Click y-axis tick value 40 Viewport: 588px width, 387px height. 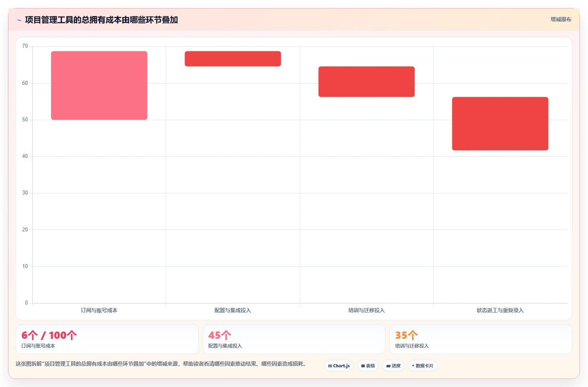tap(25, 156)
